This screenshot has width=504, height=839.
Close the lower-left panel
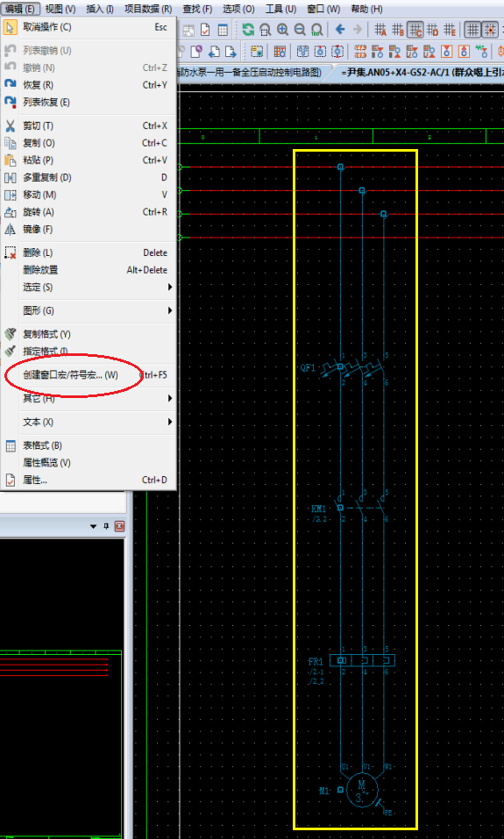point(119,527)
